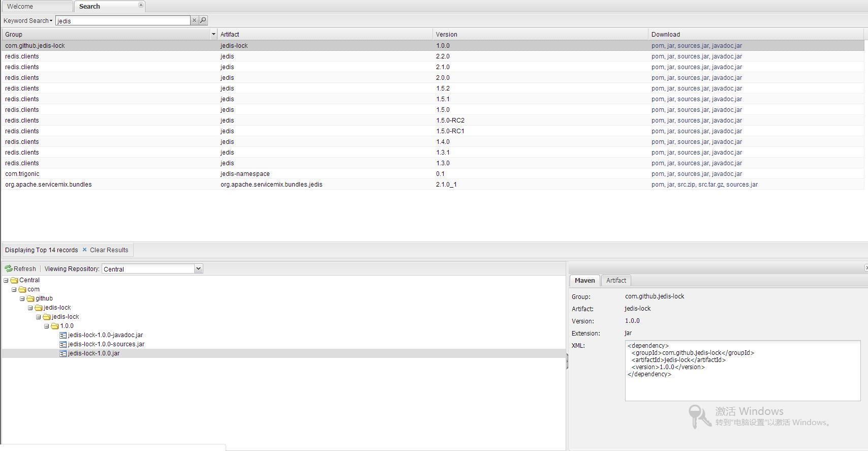The width and height of the screenshot is (868, 451).
Task: Open the Viewing Repository combo box
Action: pos(199,268)
